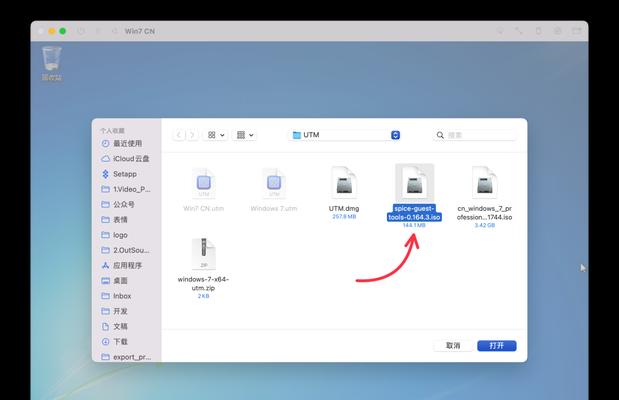This screenshot has width=619, height=400.
Task: Open the export_pr... sidebar folder
Action: pyautogui.click(x=126, y=357)
